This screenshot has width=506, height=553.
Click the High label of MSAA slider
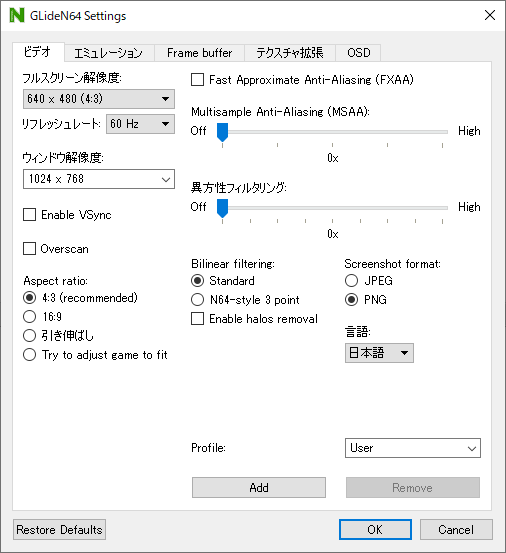click(x=469, y=131)
